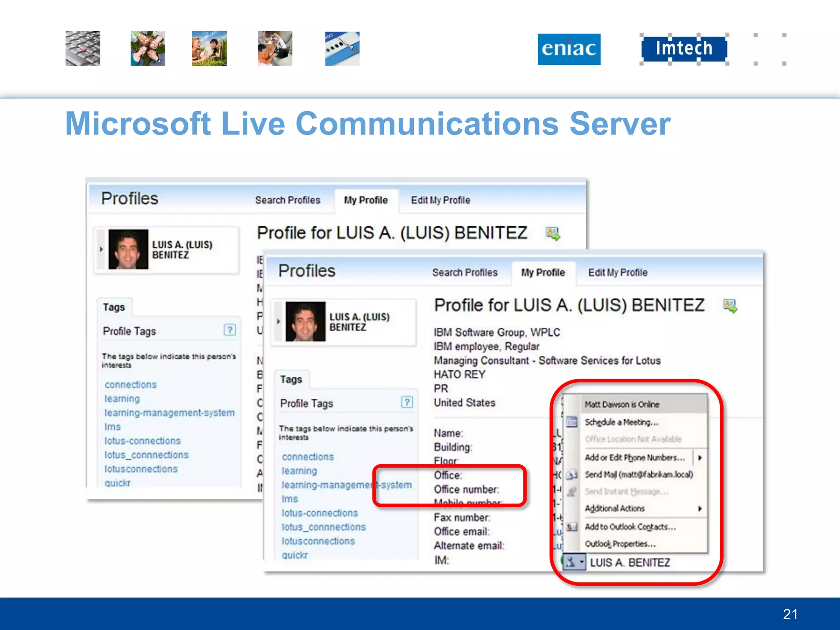Switch to Search Profiles tab in the back window
This screenshot has height=630, width=840.
pyautogui.click(x=288, y=200)
